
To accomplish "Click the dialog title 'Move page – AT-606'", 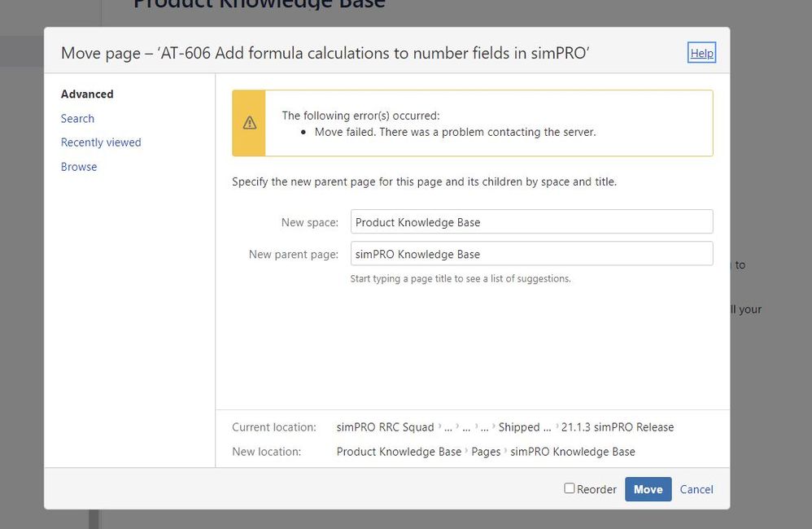I will [x=325, y=53].
